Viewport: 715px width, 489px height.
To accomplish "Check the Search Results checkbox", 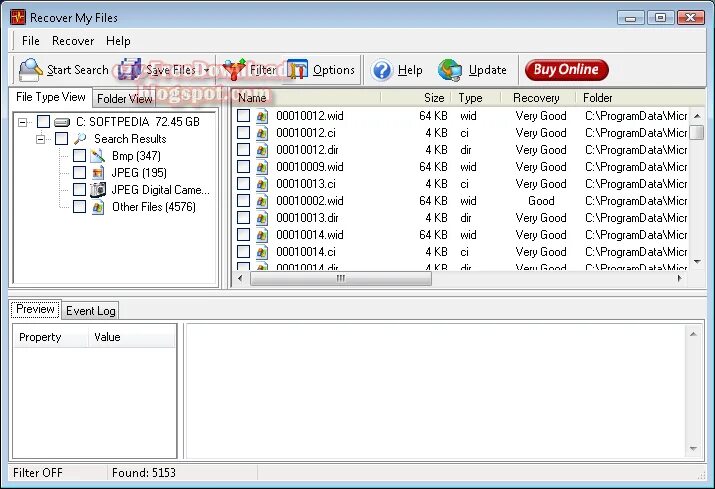I will [x=62, y=138].
